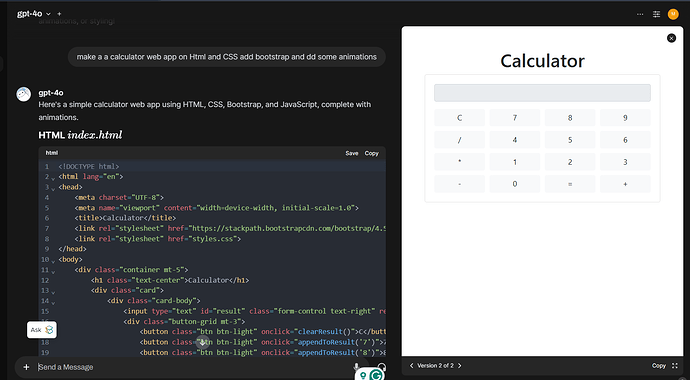
Task: Click the gpt-4o name above response
Action: 51,93
